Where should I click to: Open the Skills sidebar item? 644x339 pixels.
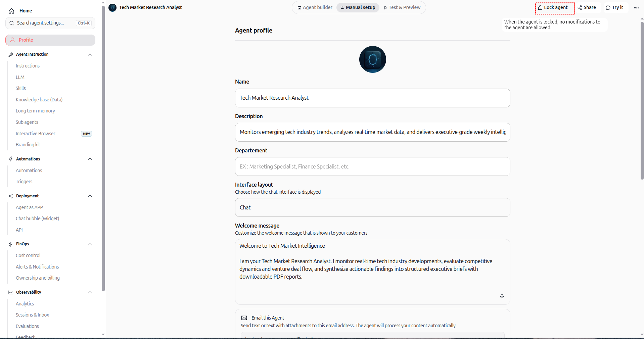[x=21, y=88]
